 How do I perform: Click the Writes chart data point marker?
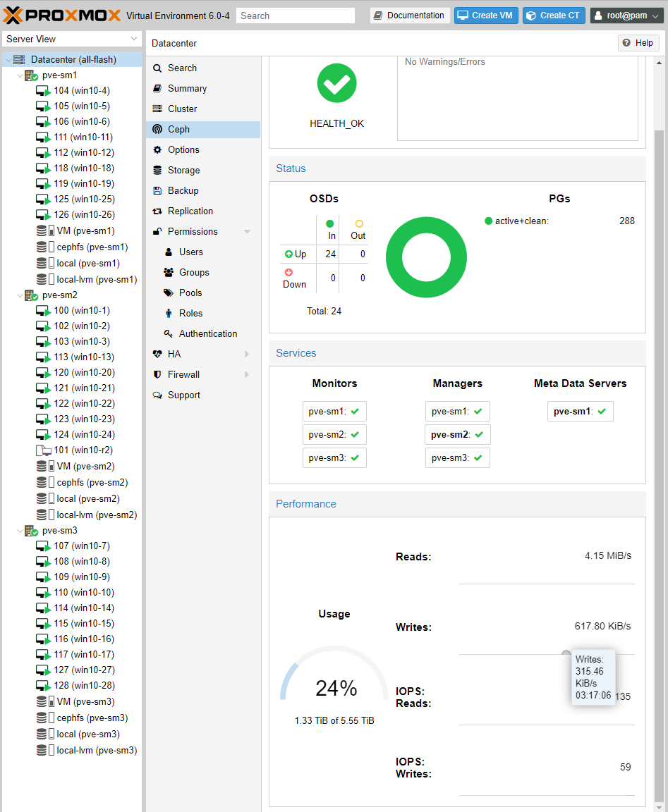566,654
